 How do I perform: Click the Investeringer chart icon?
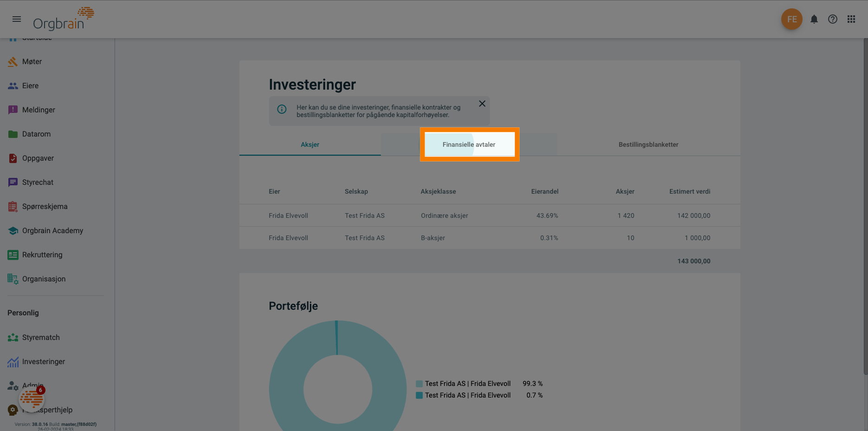point(13,361)
